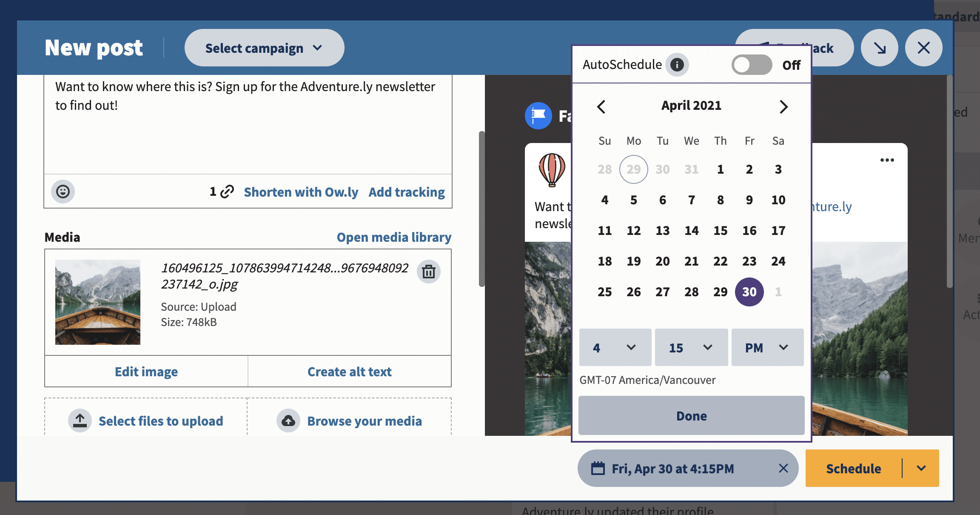Expand the minute dropdown showing 15
The width and height of the screenshot is (980, 515).
[690, 347]
